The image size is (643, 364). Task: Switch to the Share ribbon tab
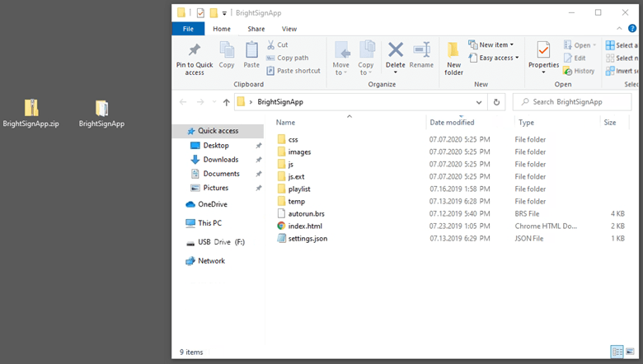[x=256, y=29]
